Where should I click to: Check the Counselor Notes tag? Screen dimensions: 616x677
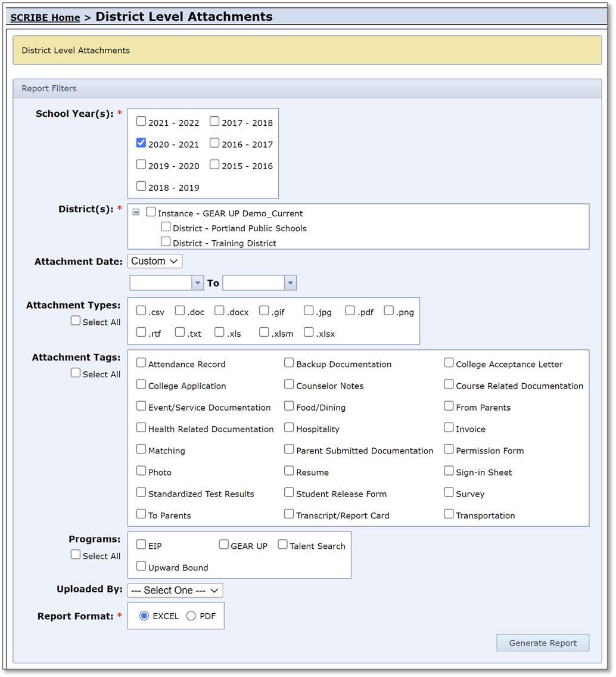coord(289,384)
